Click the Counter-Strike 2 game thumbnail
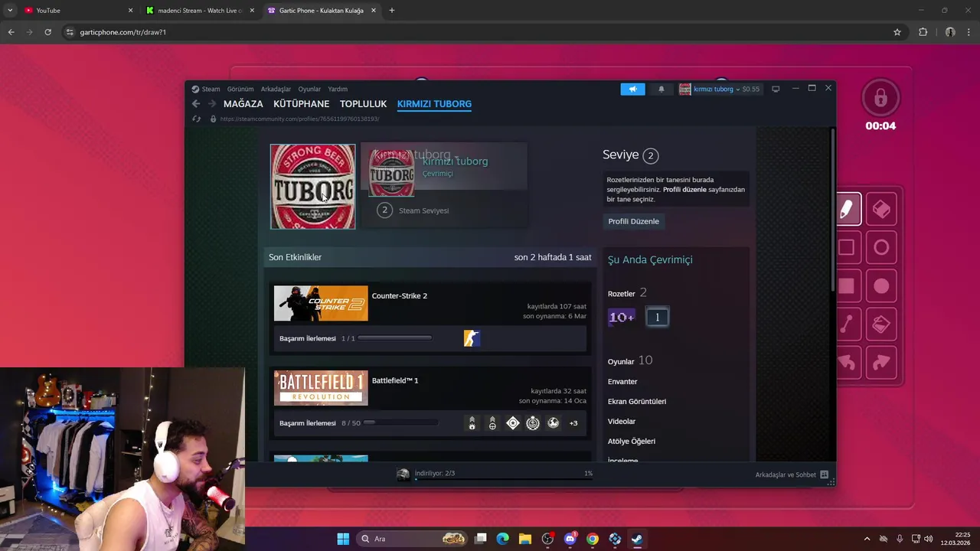Screen dimensions: 980x551 (321, 303)
